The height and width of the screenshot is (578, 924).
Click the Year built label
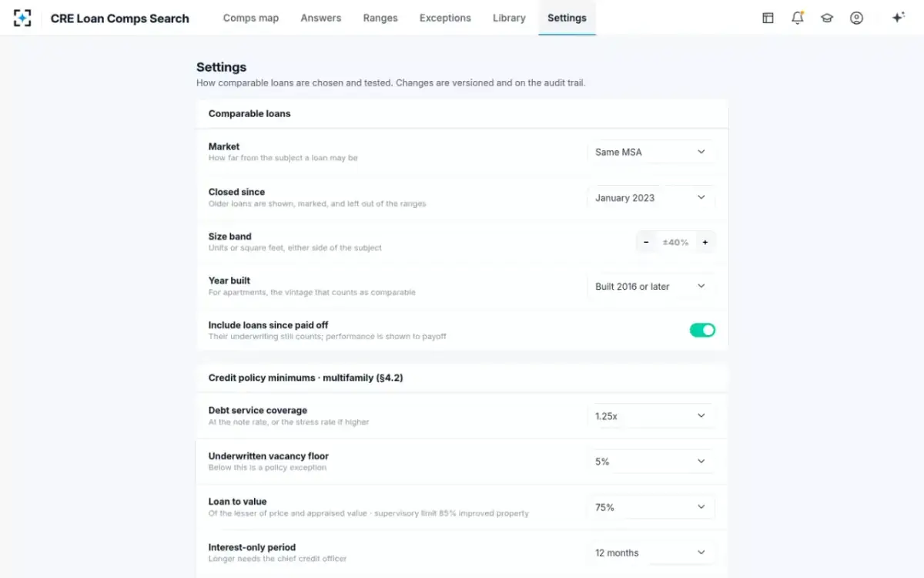tap(229, 281)
